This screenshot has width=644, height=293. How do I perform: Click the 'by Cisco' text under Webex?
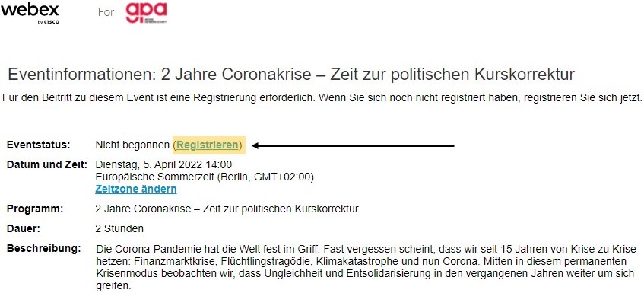tap(48, 22)
